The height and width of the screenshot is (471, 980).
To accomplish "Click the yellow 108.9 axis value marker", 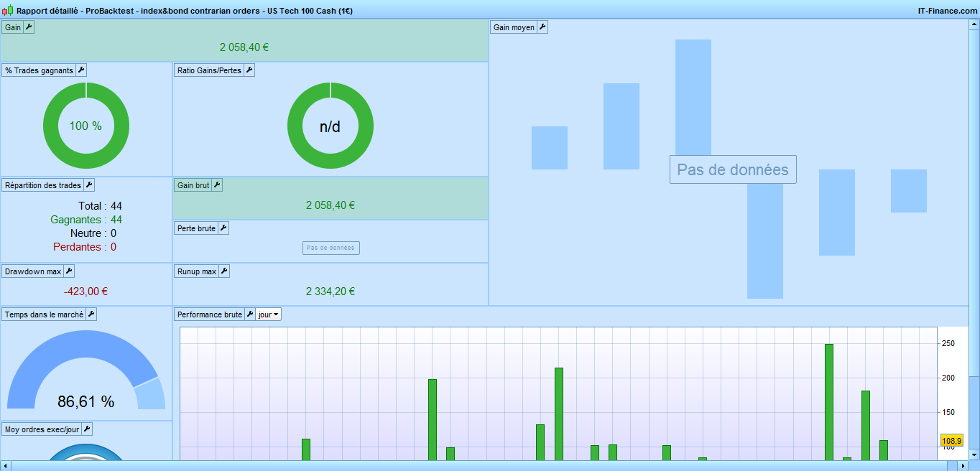I will tap(951, 440).
